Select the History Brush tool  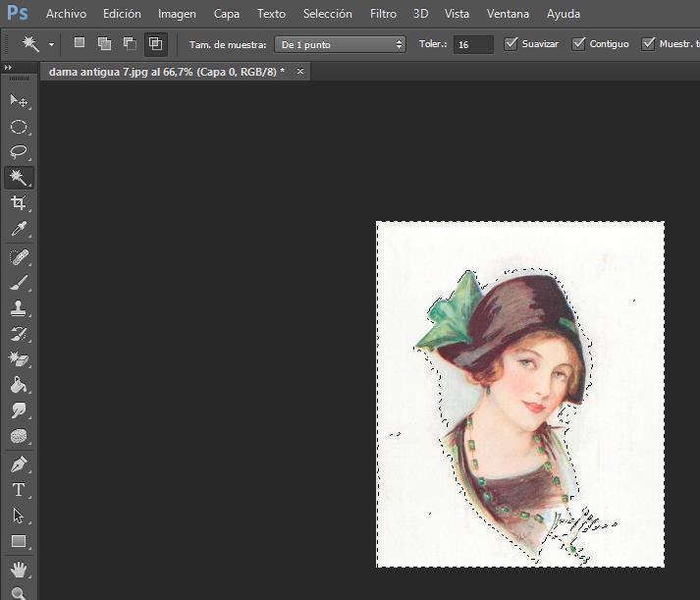pyautogui.click(x=19, y=334)
